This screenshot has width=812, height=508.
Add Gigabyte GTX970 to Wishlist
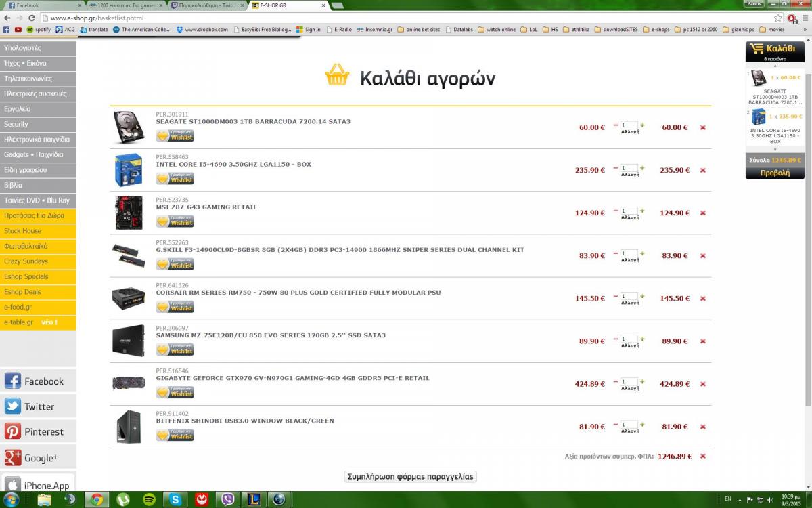pyautogui.click(x=175, y=391)
